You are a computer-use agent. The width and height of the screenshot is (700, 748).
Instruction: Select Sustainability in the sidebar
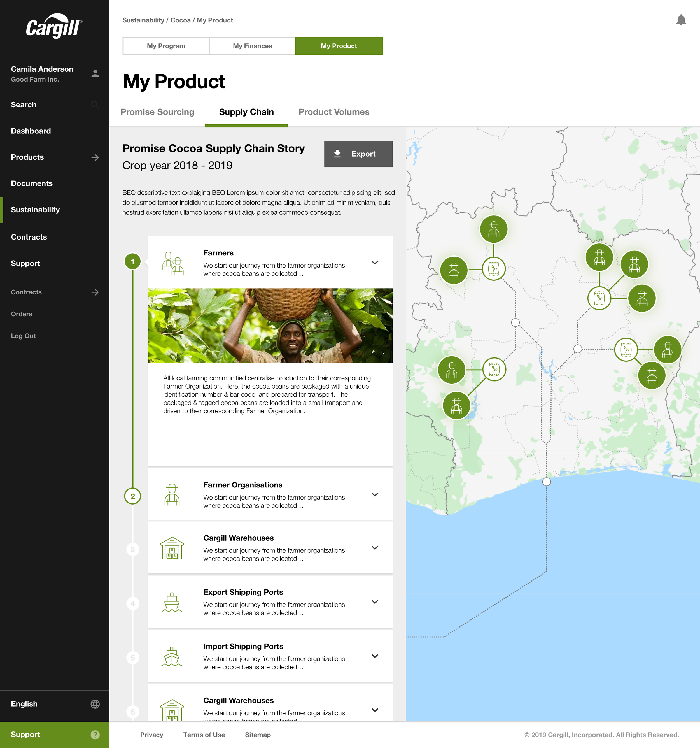pyautogui.click(x=35, y=210)
